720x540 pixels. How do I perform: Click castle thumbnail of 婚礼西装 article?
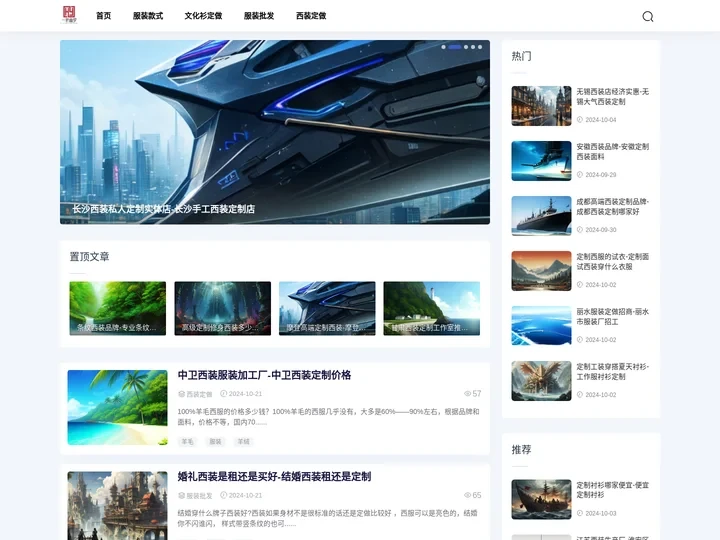click(118, 506)
